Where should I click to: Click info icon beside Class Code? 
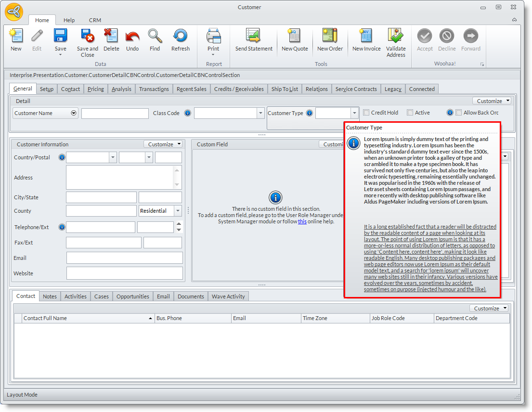(188, 114)
